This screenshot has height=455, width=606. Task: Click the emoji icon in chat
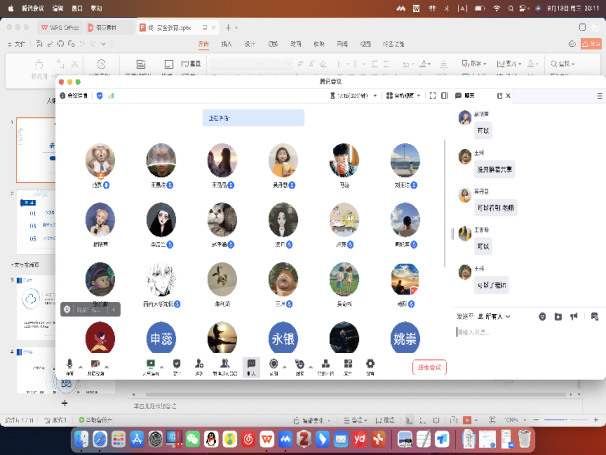coord(542,316)
